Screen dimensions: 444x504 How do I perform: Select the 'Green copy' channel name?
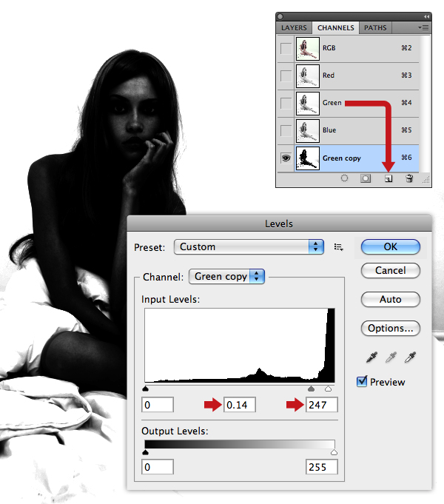click(x=342, y=158)
